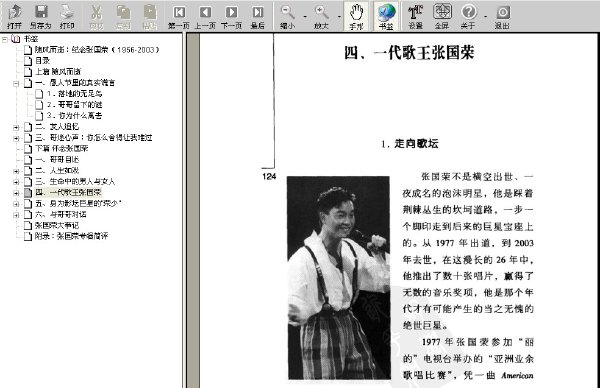Select the 下篇 怀念张国荣 bookmark

(62, 148)
